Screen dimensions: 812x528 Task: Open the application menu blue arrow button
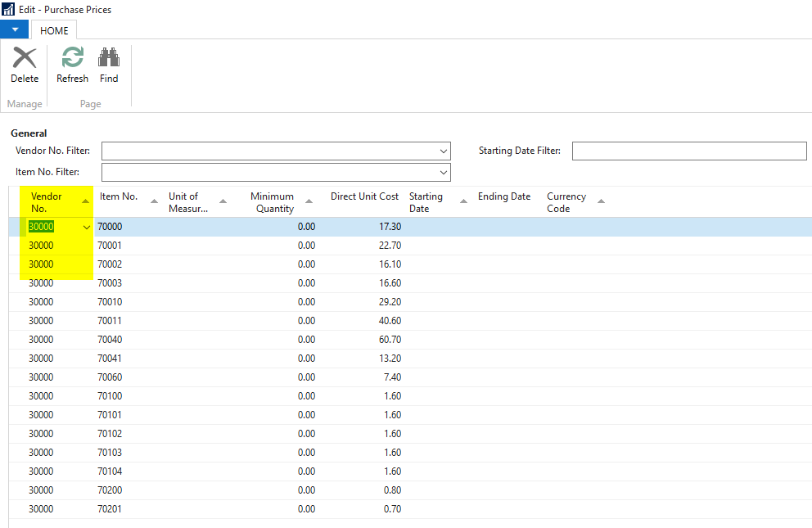tap(16, 28)
